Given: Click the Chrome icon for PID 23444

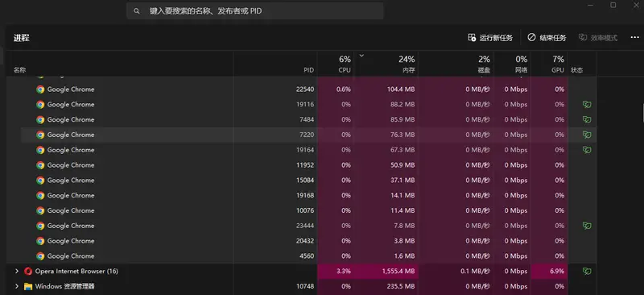Looking at the screenshot, I should coord(40,226).
